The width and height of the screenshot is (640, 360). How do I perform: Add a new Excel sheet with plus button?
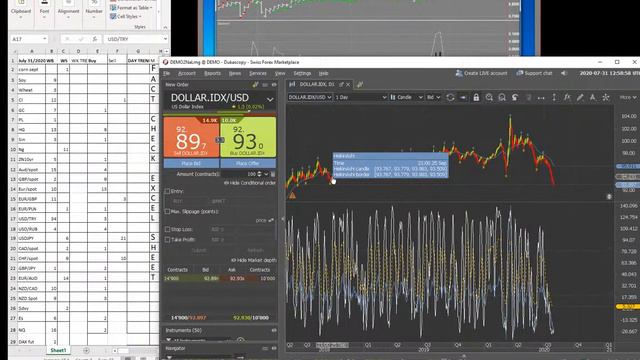(x=86, y=350)
